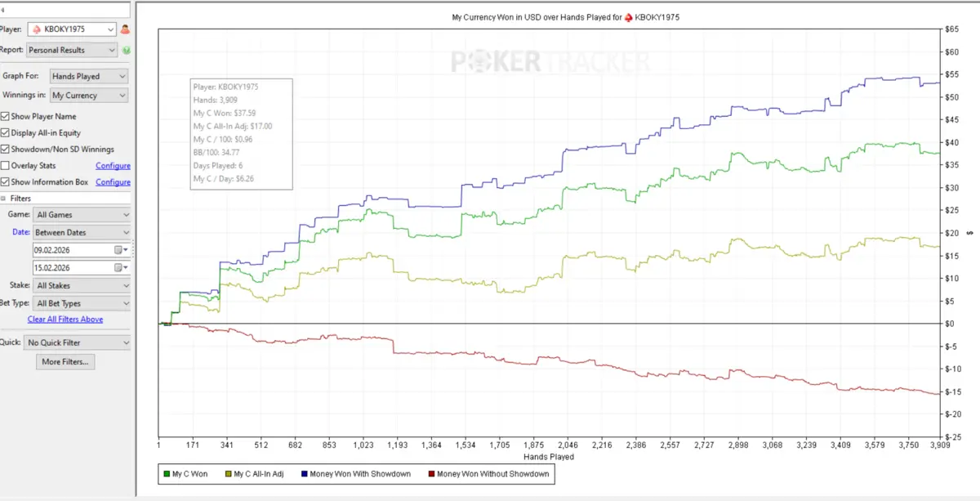Disable Display All-in Equity option
The width and height of the screenshot is (980, 501).
click(5, 132)
